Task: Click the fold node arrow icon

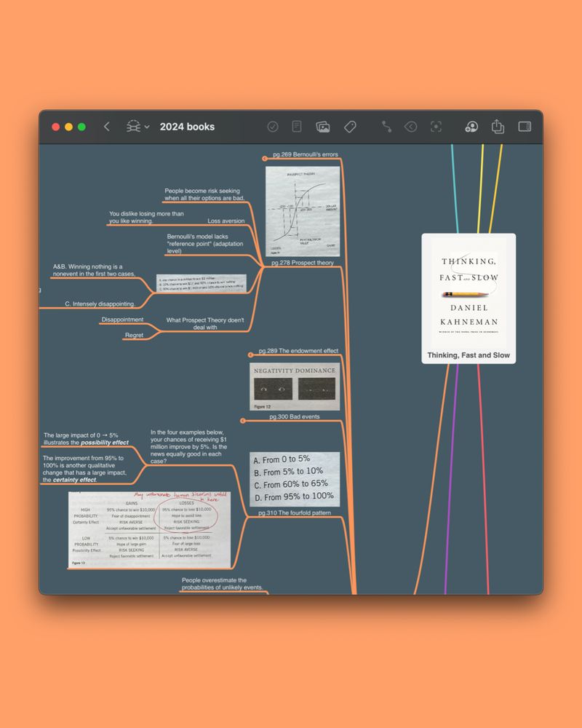Action: [411, 127]
